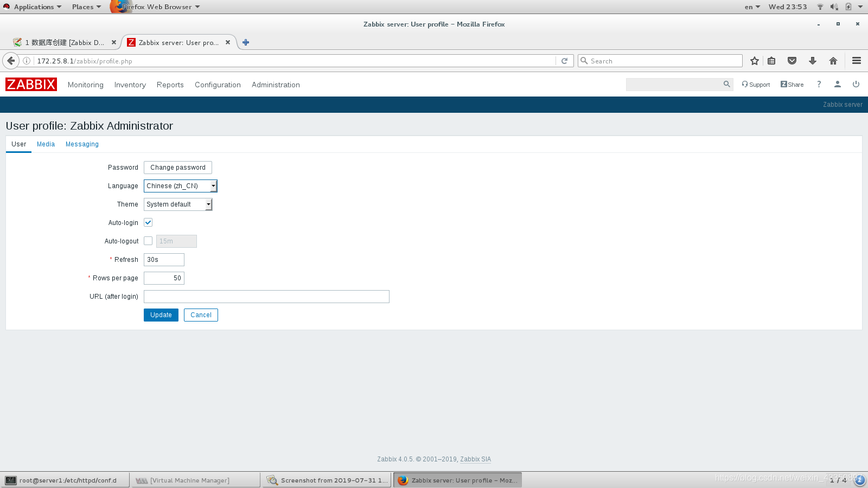The width and height of the screenshot is (868, 488).
Task: Close the 数据库创建 Zabbix tab
Action: click(x=114, y=42)
